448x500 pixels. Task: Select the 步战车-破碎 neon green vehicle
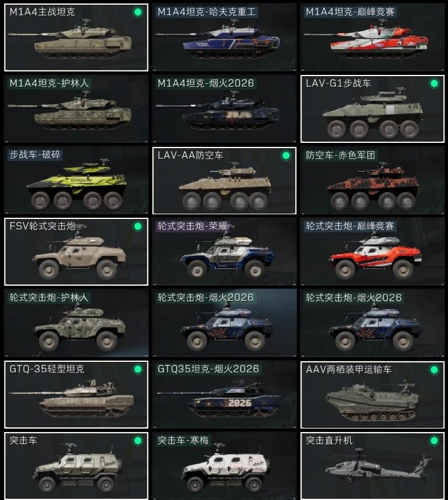(x=76, y=180)
